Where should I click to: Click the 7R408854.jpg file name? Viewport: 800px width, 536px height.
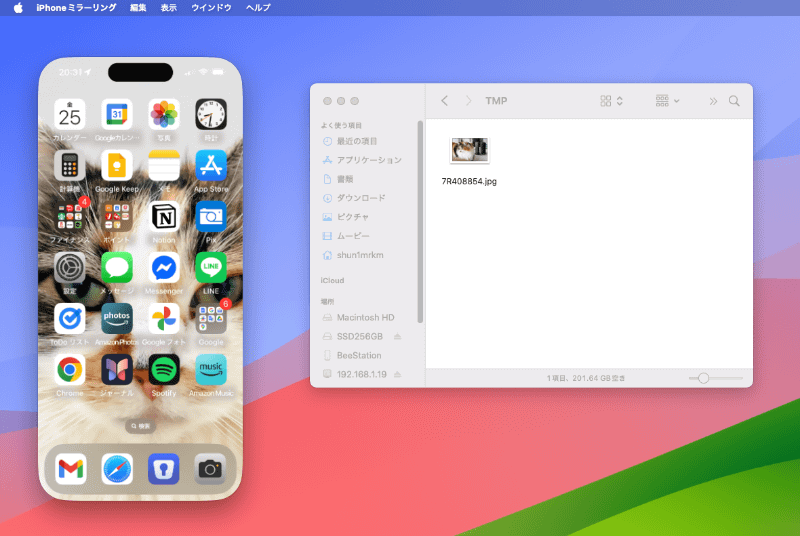coord(469,181)
